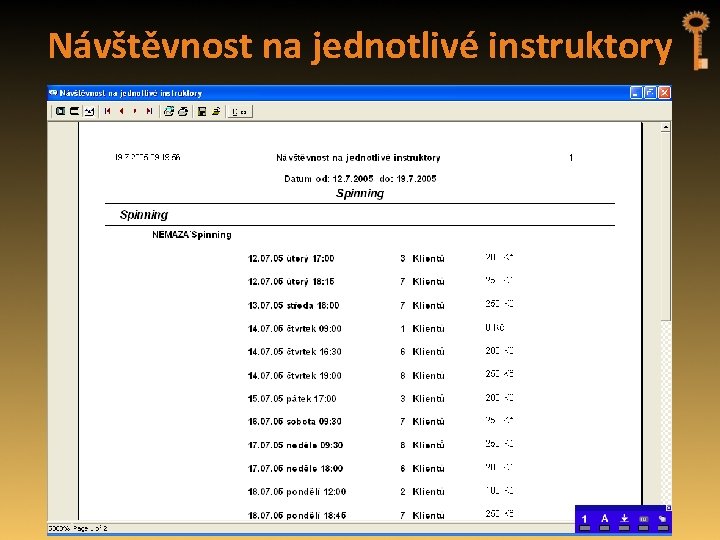Select row '18.07.05 pondělí 18:45'
This screenshot has width=720, height=540.
pos(380,515)
